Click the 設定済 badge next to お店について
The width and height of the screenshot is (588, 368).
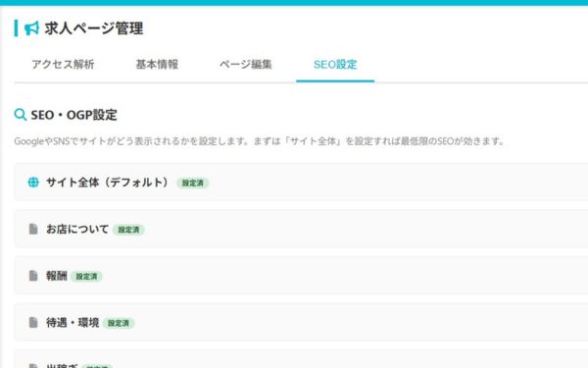pos(128,230)
